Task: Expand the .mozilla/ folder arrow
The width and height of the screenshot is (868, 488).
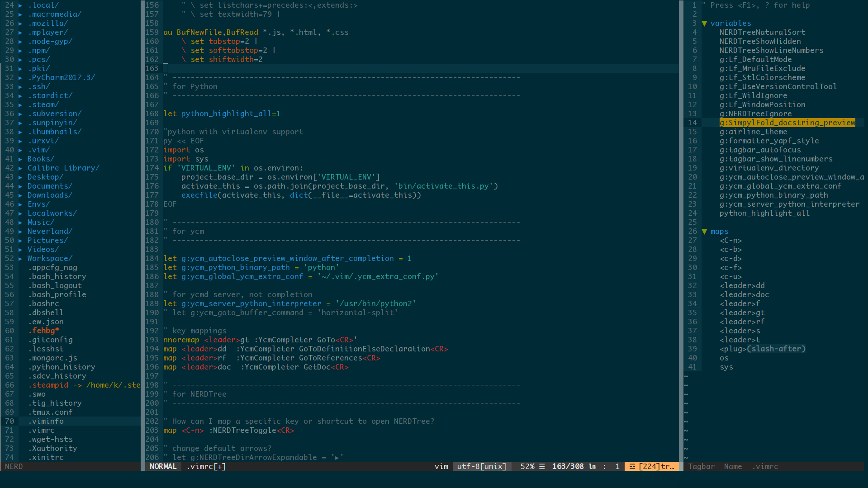Action: click(x=20, y=24)
